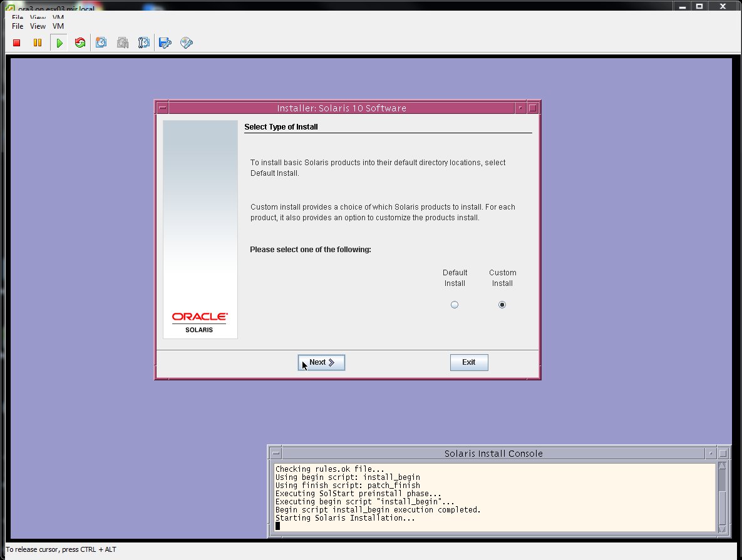Screen dimensions: 742x560
Task: Click the Solaris Install Console title bar
Action: click(493, 454)
